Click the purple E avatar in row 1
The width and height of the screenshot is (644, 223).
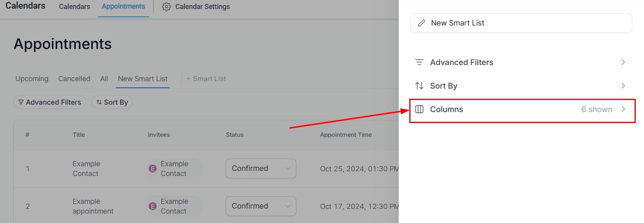click(x=153, y=169)
